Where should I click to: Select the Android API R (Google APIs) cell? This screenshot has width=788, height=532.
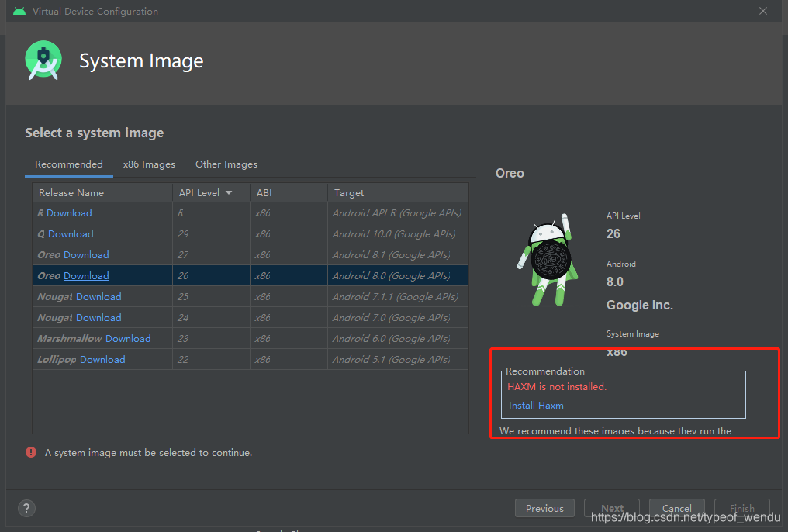coord(398,213)
